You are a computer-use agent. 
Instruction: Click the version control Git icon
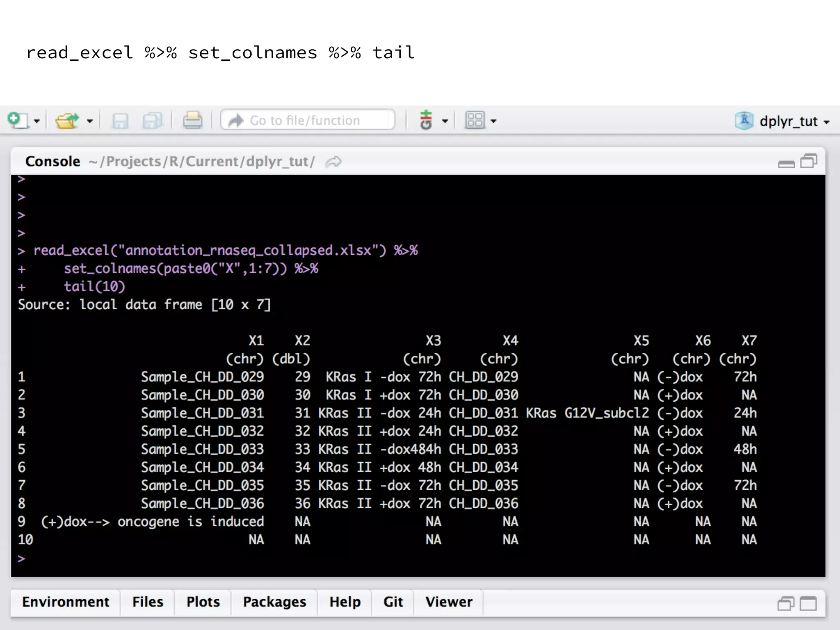tap(426, 120)
